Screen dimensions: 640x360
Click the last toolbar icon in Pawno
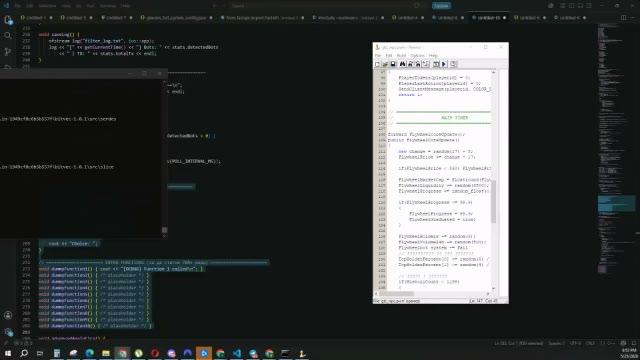453,64
